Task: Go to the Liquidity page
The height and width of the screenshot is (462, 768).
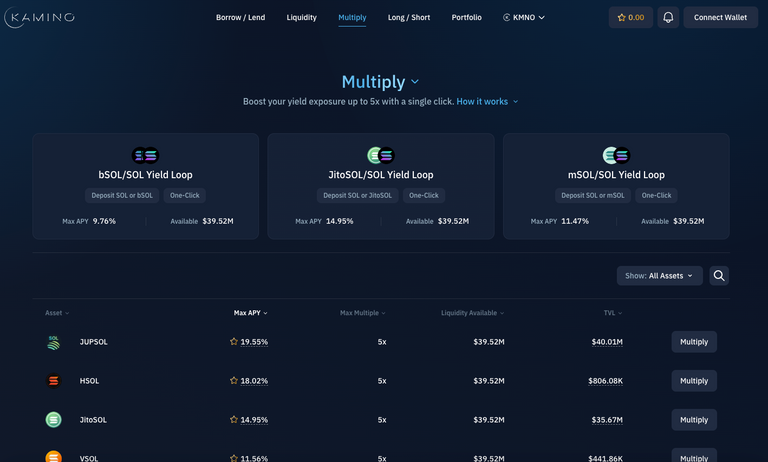Action: tap(302, 17)
